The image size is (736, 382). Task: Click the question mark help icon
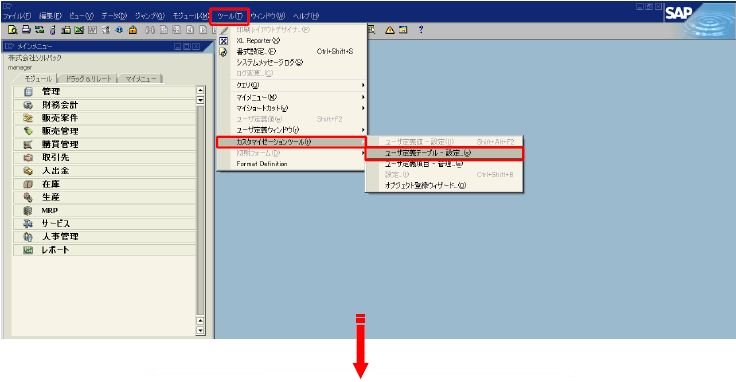421,30
